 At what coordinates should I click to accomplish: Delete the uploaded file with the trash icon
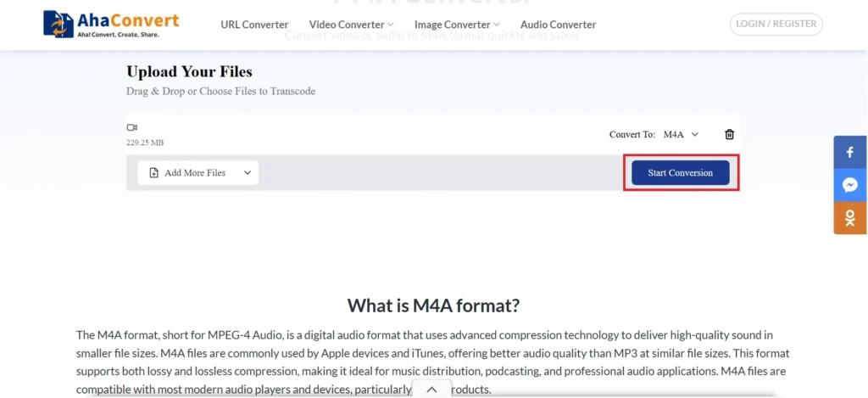(x=729, y=134)
